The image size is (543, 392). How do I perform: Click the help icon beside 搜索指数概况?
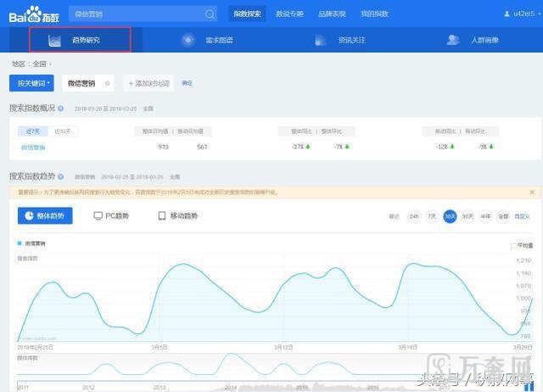(x=60, y=109)
